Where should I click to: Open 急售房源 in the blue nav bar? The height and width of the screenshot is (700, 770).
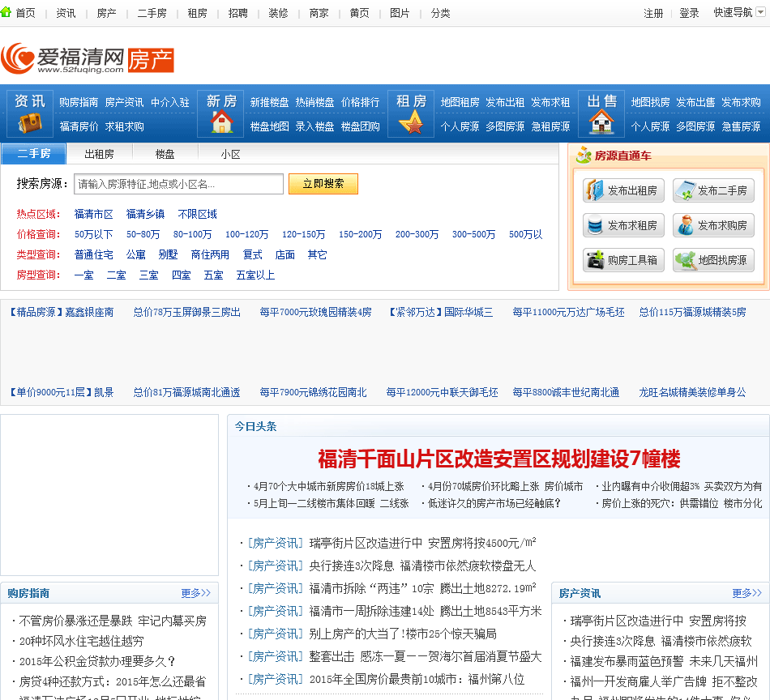[742, 126]
